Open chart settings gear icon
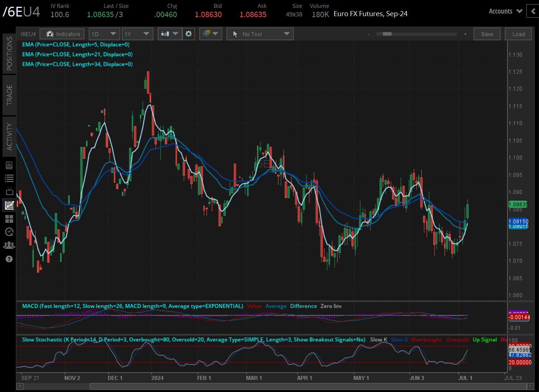 pyautogui.click(x=189, y=34)
